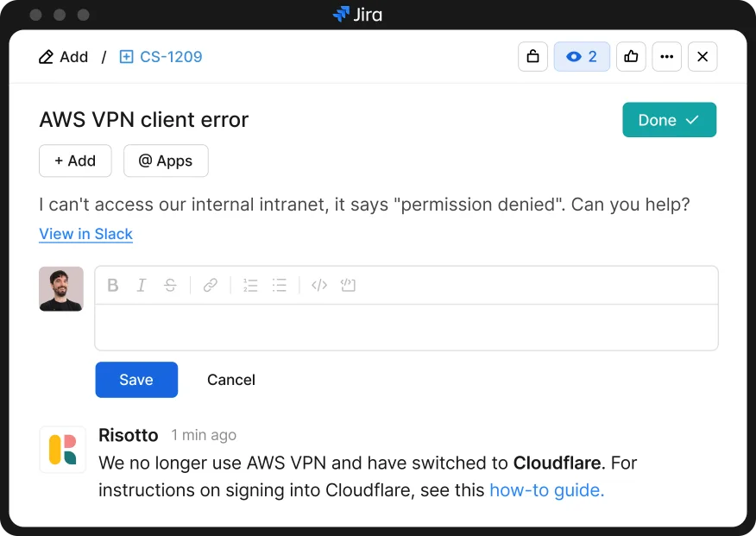Viewport: 756px width, 536px height.
Task: Open the Done status dropdown
Action: (669, 119)
